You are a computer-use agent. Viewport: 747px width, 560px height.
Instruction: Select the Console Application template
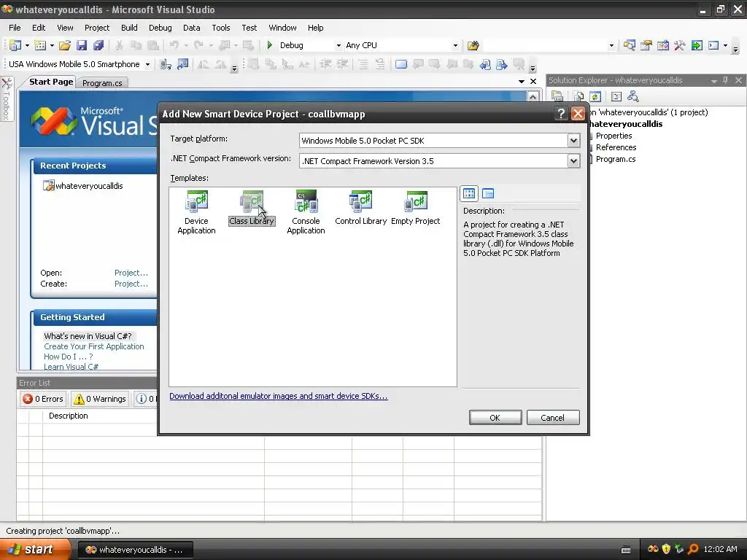306,212
